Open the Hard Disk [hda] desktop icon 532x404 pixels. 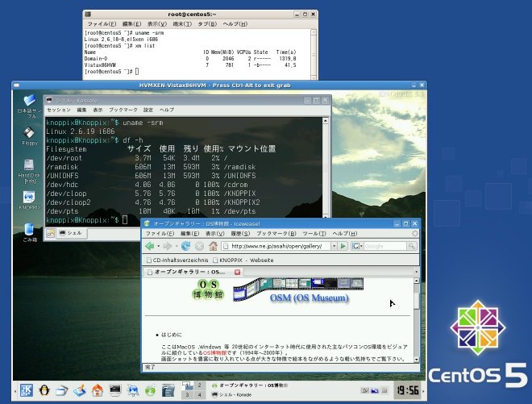click(29, 171)
